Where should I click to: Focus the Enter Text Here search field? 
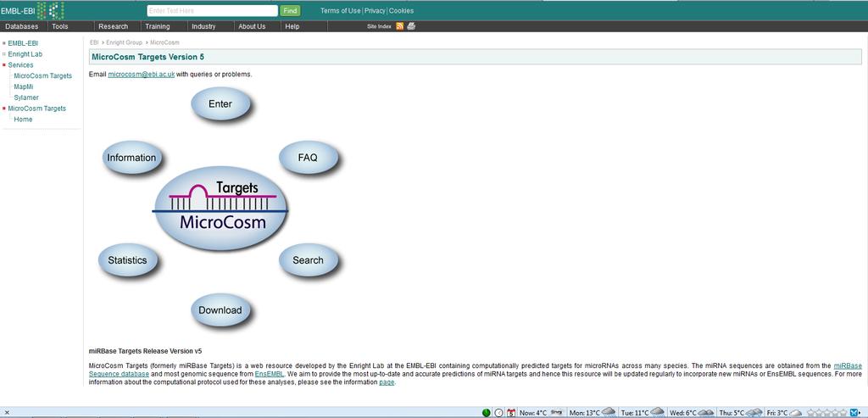pyautogui.click(x=212, y=10)
